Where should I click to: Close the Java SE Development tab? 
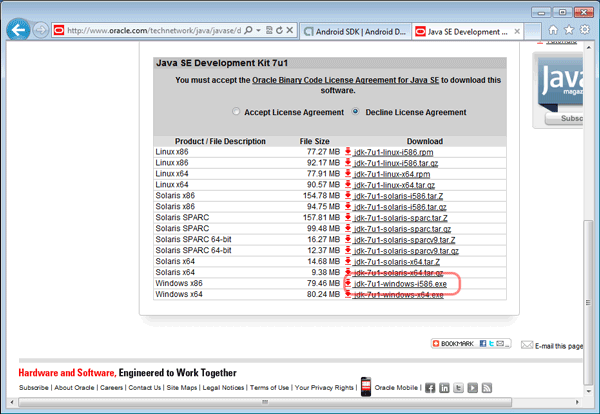517,31
